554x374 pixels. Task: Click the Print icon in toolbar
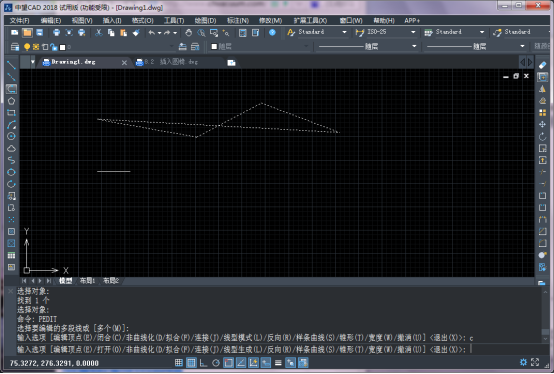pos(56,32)
